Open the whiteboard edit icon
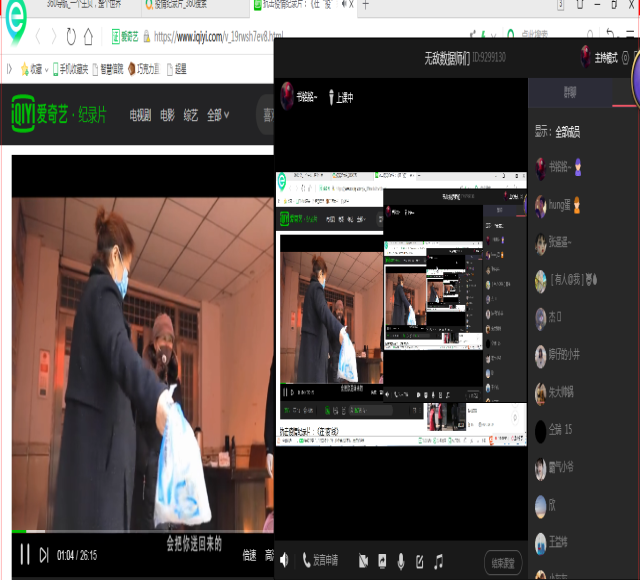Viewport: 640px width, 580px height. pos(420,561)
